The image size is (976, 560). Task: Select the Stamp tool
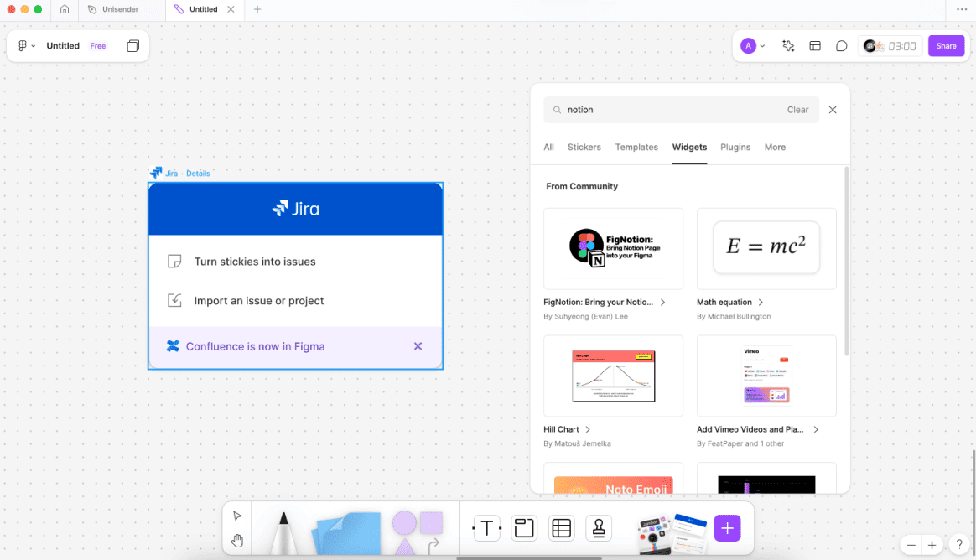click(x=599, y=528)
